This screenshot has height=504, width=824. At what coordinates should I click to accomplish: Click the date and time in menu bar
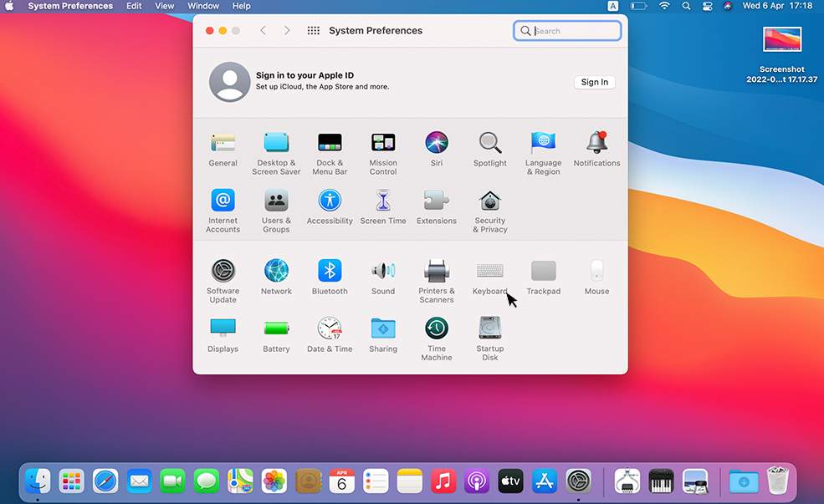[778, 7]
